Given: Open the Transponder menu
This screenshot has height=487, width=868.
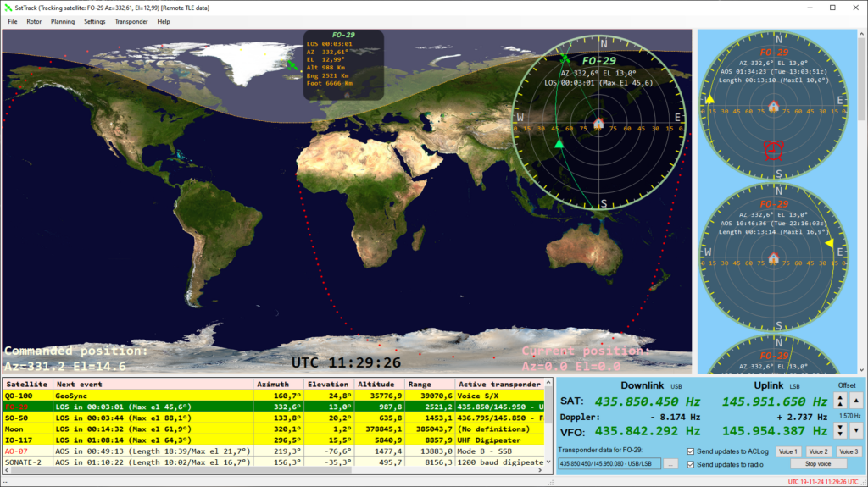Looking at the screenshot, I should (x=131, y=21).
